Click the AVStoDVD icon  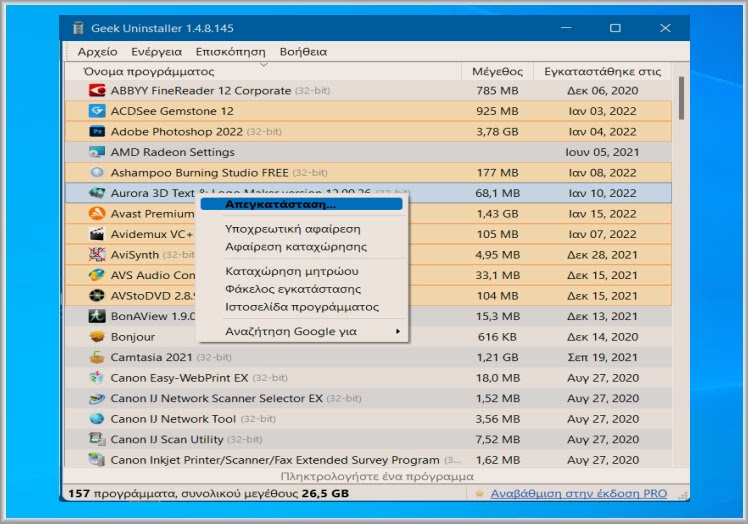tap(97, 295)
